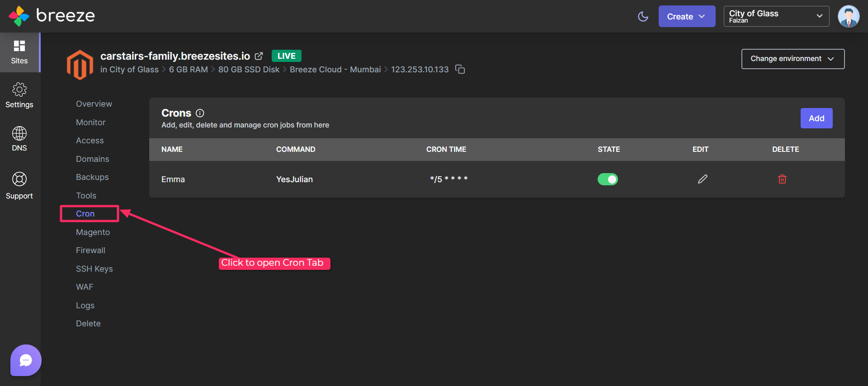
Task: Go to Access section
Action: pyautogui.click(x=90, y=141)
